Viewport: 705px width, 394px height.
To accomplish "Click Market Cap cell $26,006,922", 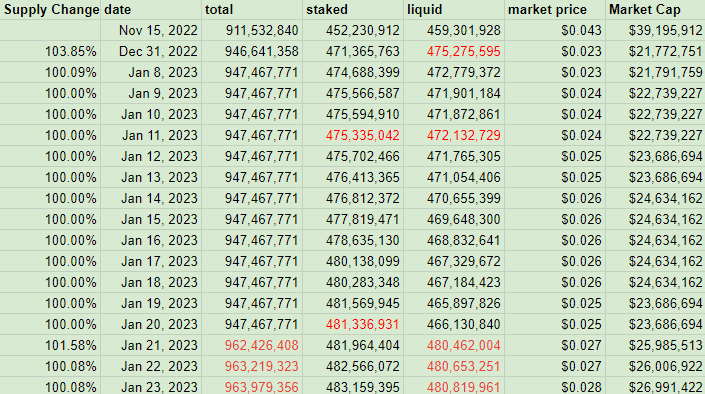I will 655,366.
